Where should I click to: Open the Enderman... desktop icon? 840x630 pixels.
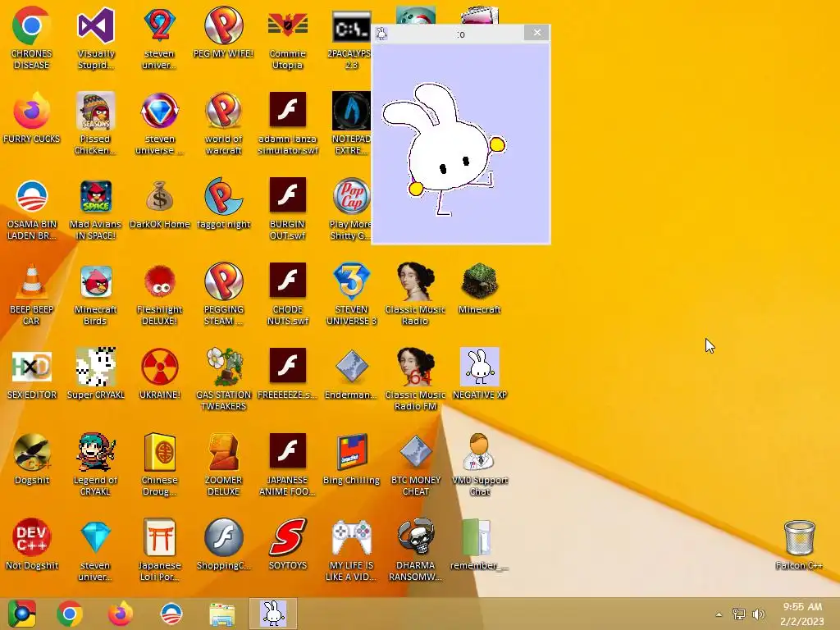coord(351,367)
